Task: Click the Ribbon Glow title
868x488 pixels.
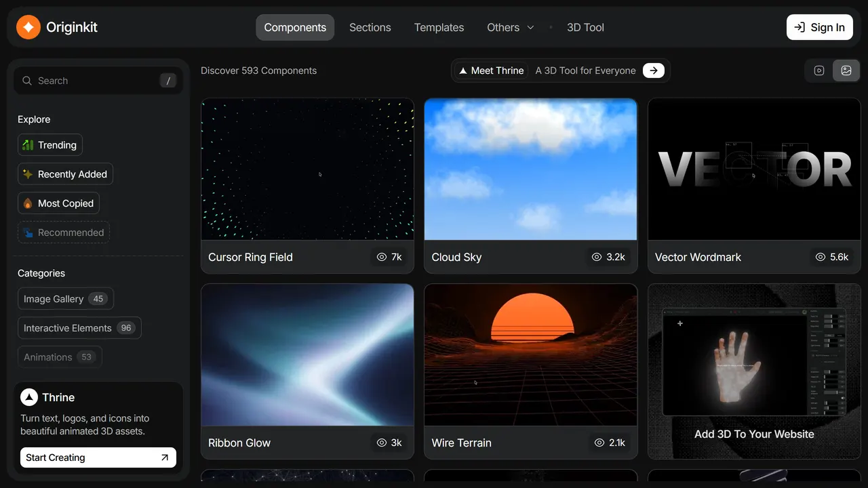Action: (x=239, y=443)
